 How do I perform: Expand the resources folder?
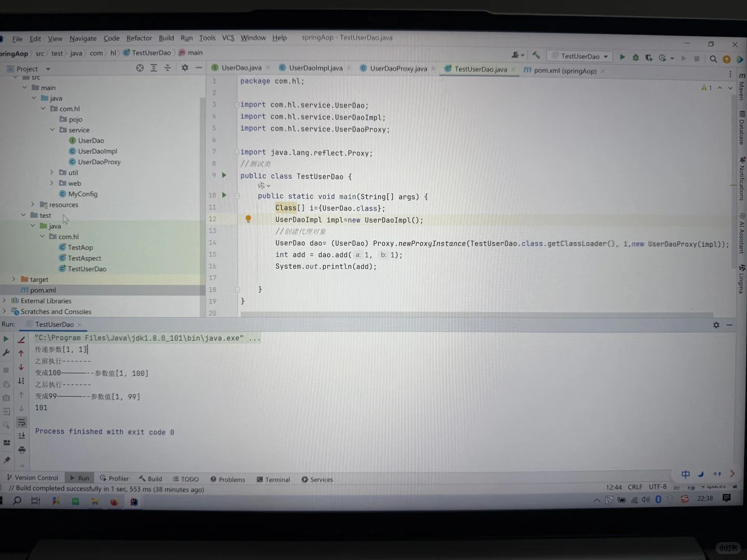(x=33, y=204)
